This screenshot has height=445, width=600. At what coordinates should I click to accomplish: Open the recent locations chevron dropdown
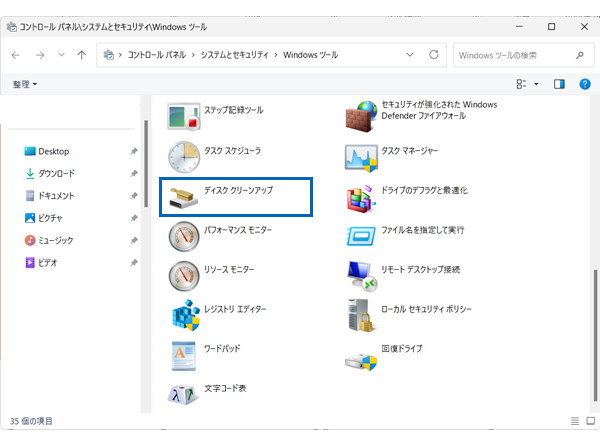[x=61, y=55]
